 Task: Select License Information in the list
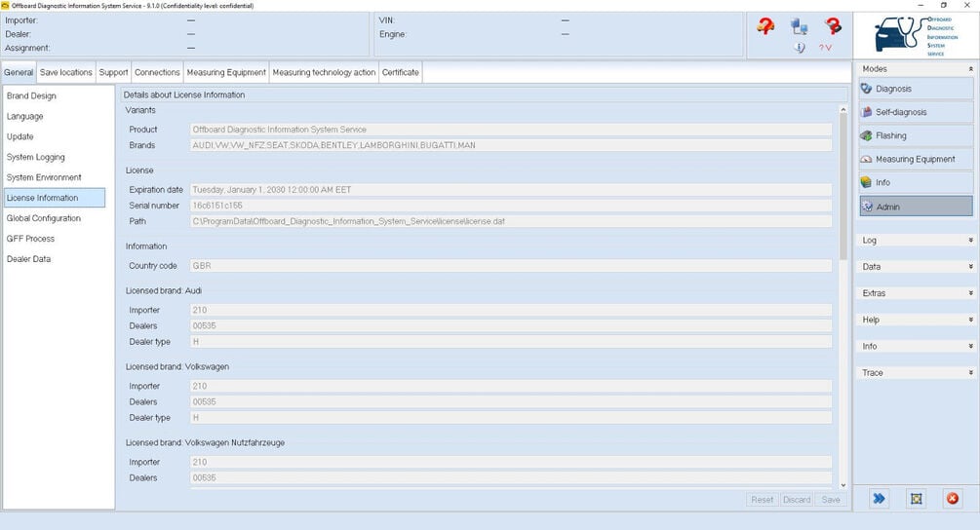click(x=55, y=198)
